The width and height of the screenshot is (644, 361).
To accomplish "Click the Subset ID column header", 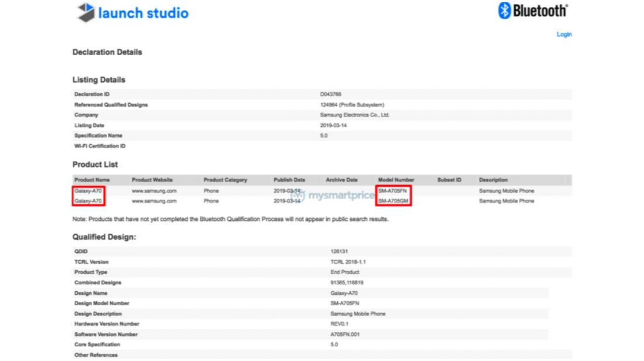I will pyautogui.click(x=449, y=180).
